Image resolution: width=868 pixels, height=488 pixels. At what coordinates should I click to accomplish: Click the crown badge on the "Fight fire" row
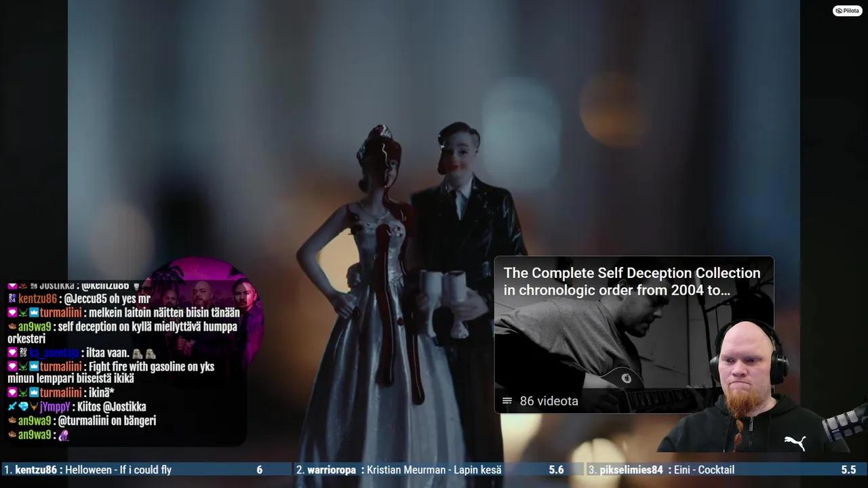[34, 367]
